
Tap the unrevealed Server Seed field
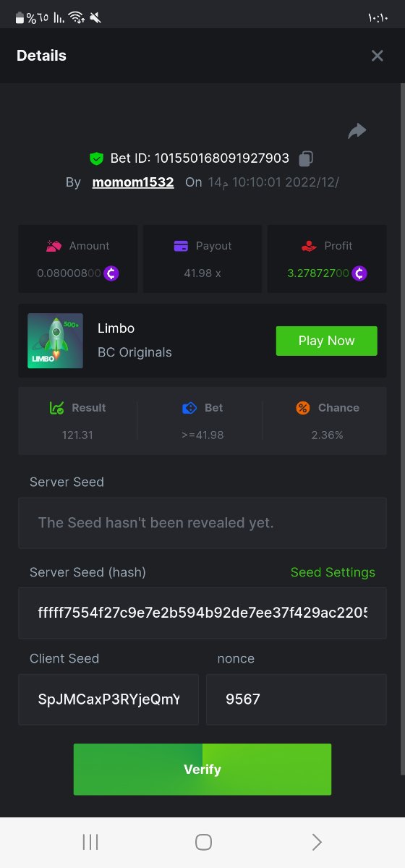pos(202,522)
